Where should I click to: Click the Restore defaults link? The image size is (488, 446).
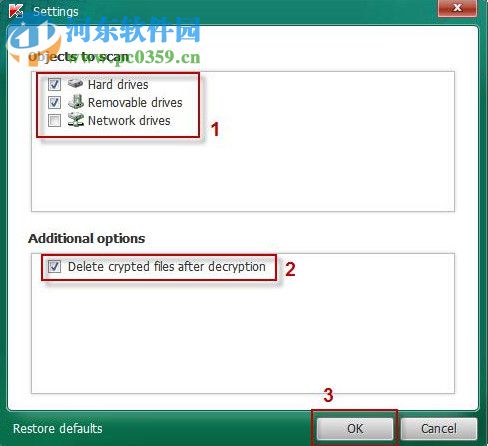58,428
